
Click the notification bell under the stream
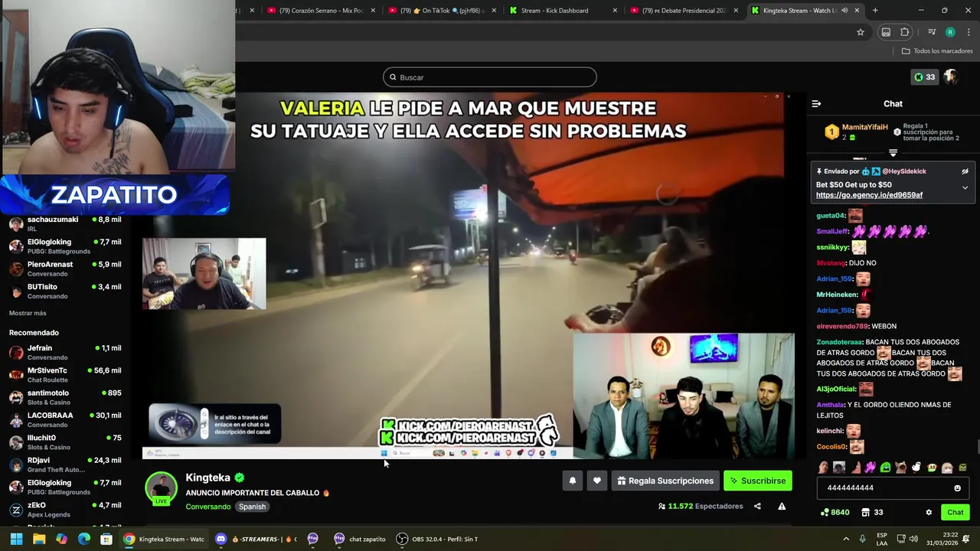572,481
